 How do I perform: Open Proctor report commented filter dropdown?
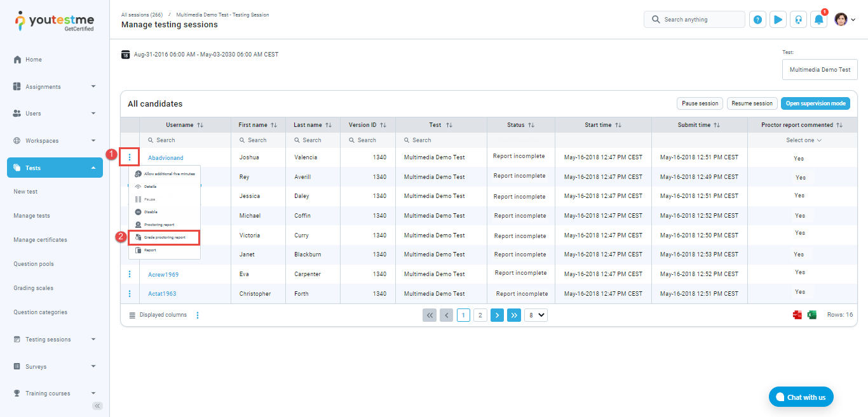[x=803, y=140]
